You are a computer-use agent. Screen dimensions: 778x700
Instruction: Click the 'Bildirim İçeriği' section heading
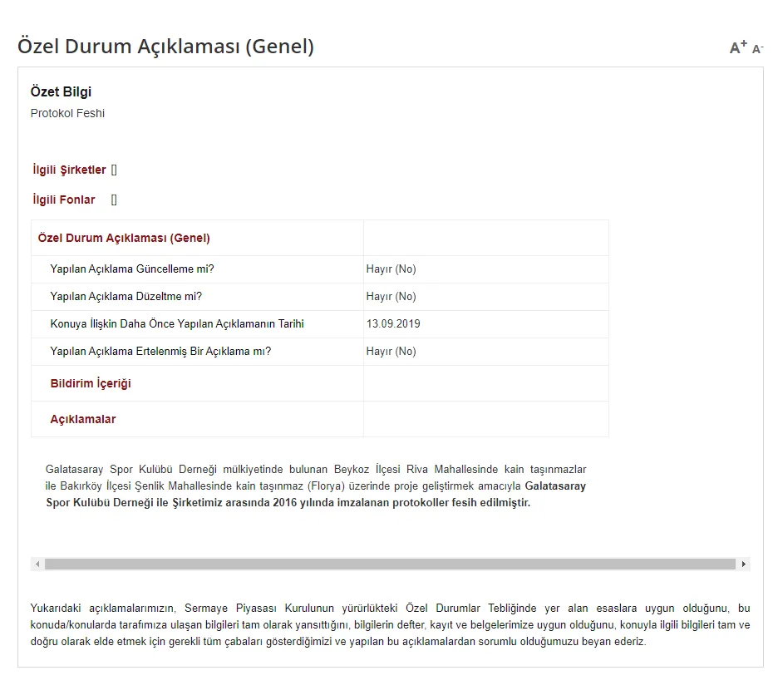pyautogui.click(x=91, y=383)
